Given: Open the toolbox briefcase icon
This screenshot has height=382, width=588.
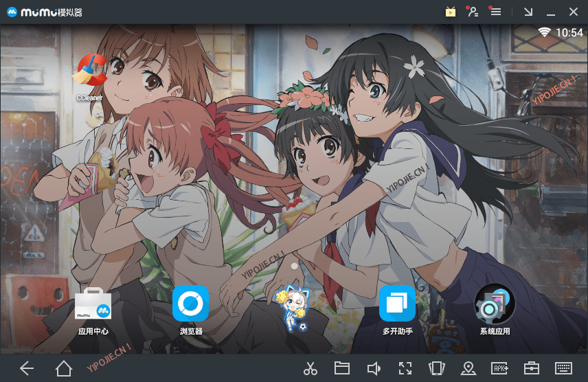Looking at the screenshot, I should (532, 369).
